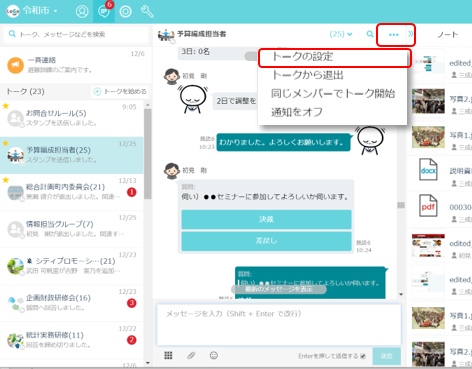Click the 送信 send button
The height and width of the screenshot is (369, 472).
(386, 356)
